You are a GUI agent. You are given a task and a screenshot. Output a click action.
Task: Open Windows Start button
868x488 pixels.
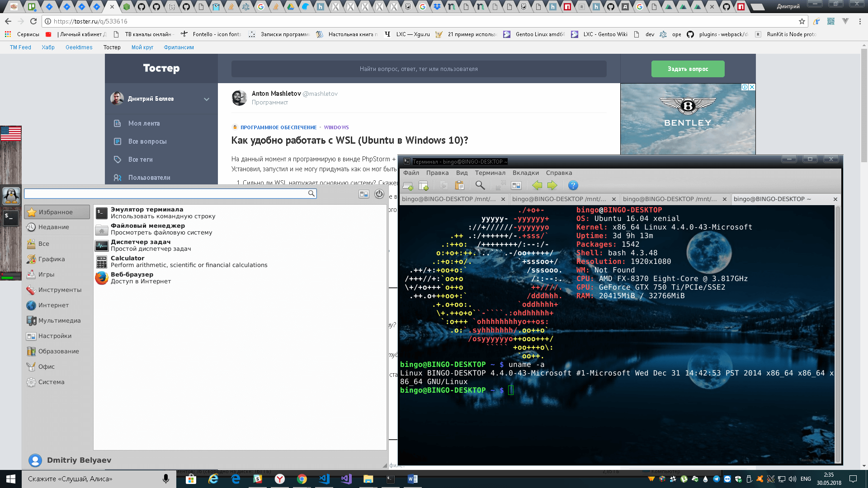click(x=11, y=479)
